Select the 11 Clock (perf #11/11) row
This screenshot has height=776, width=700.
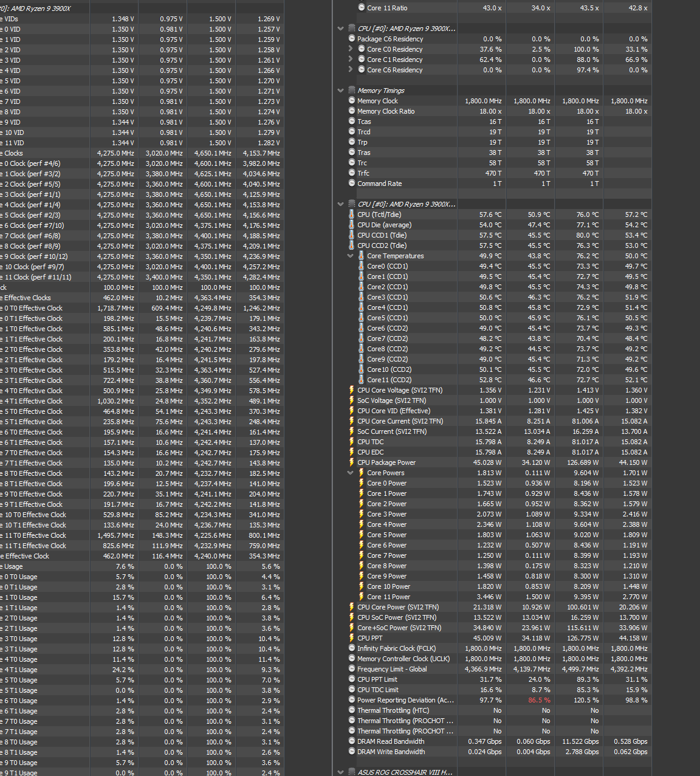[142, 277]
